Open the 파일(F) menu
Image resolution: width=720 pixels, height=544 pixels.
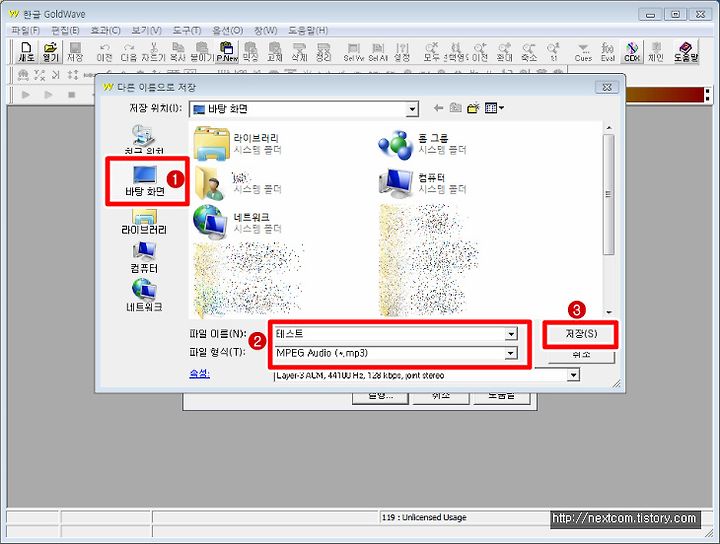coord(26,30)
